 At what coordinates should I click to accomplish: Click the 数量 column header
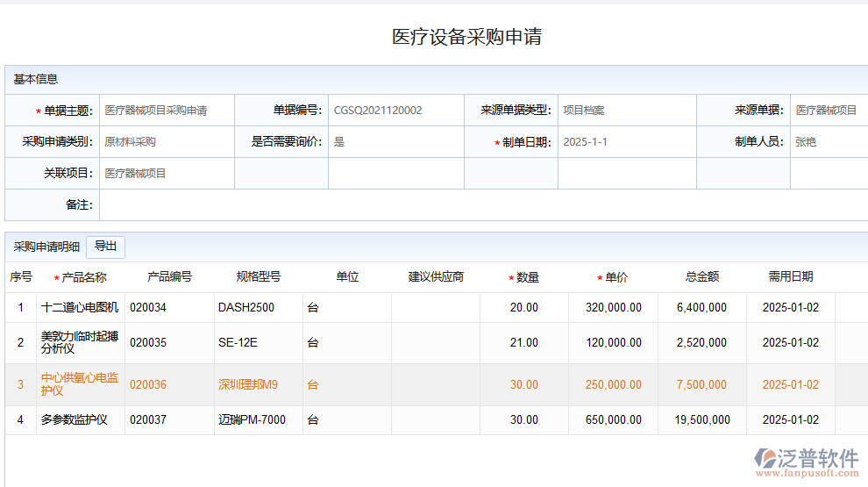[x=527, y=277]
